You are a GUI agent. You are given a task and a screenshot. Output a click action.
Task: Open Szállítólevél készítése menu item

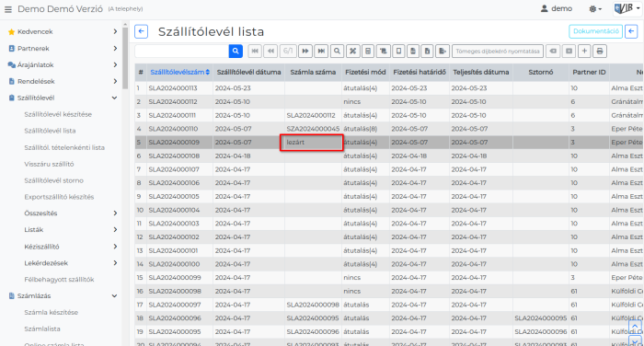click(58, 114)
